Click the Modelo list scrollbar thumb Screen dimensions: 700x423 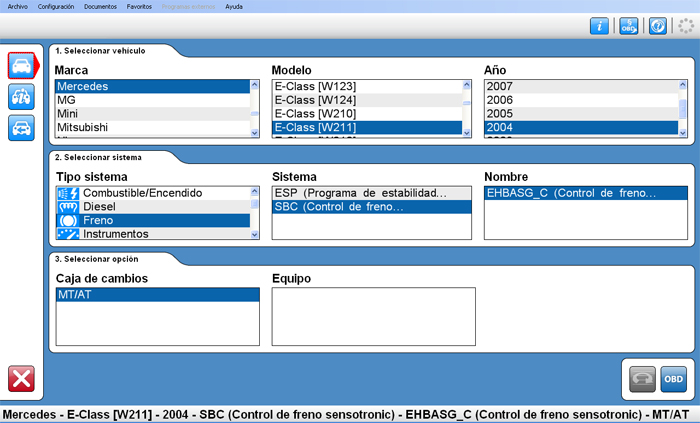(467, 103)
